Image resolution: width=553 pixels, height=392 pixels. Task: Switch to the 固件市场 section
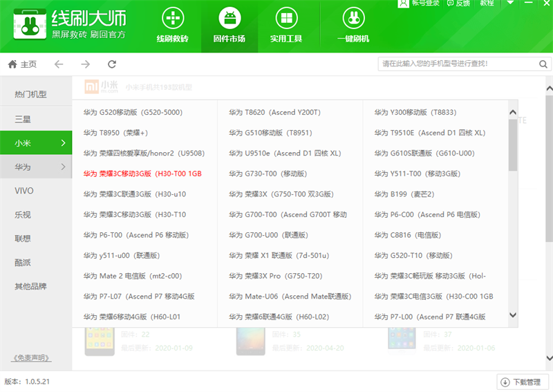pos(229,26)
